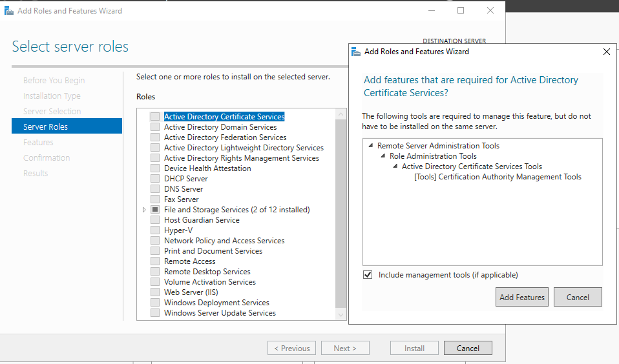Click the roles list scroll-up arrow
This screenshot has width=619, height=364.
pyautogui.click(x=341, y=114)
